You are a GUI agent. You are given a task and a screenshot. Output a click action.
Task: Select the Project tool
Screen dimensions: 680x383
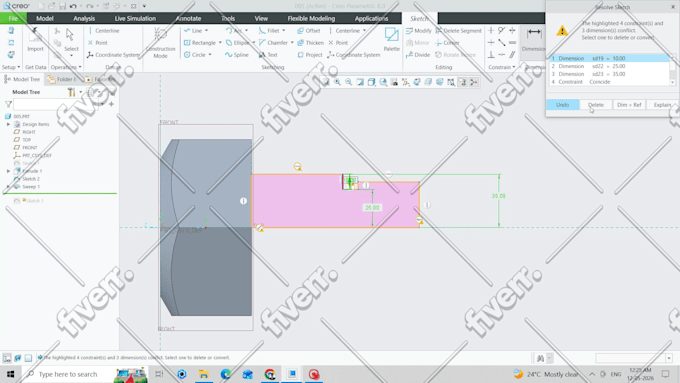pyautogui.click(x=310, y=55)
